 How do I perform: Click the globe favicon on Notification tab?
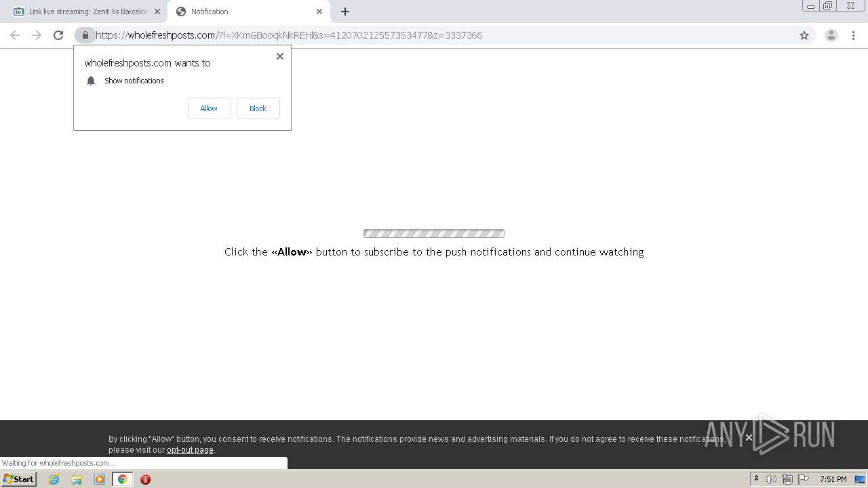click(x=181, y=12)
